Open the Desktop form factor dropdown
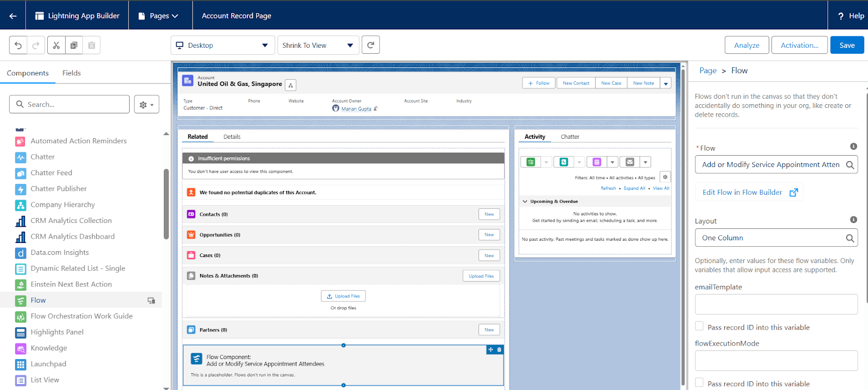868x390 pixels. click(222, 45)
